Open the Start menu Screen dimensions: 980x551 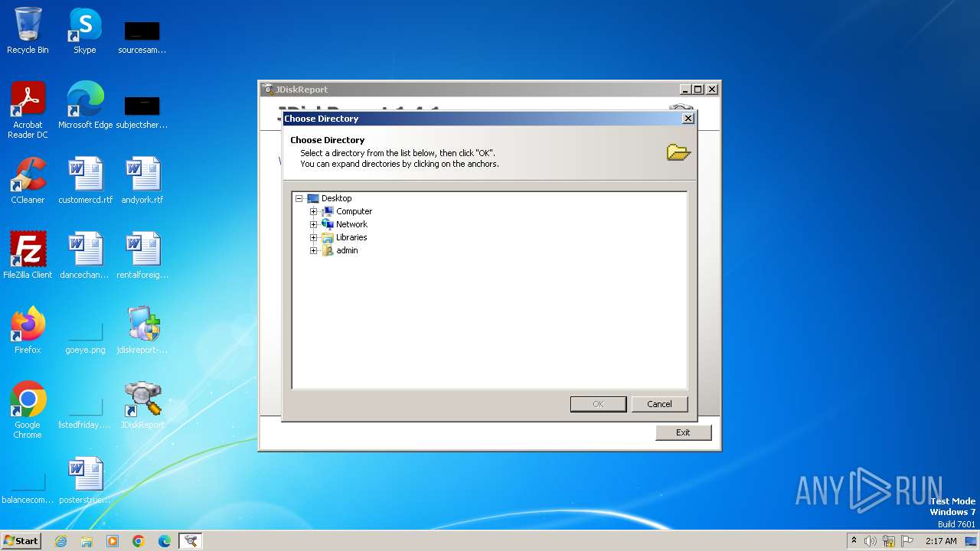tap(21, 541)
